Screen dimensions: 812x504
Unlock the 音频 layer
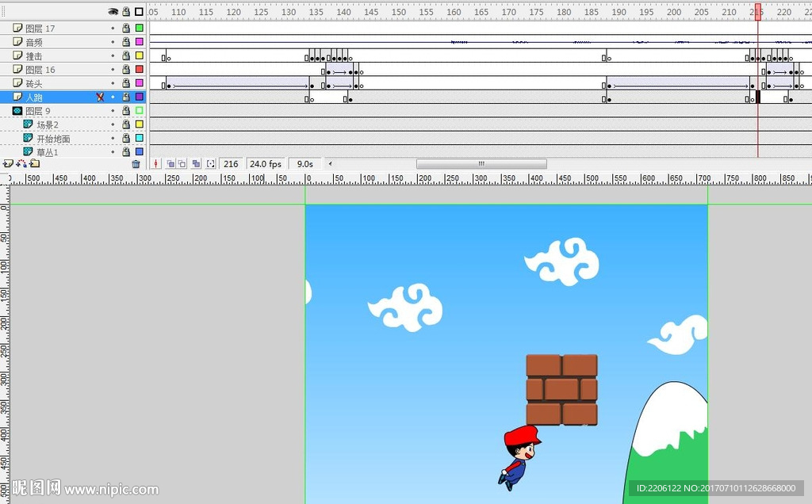[126, 41]
